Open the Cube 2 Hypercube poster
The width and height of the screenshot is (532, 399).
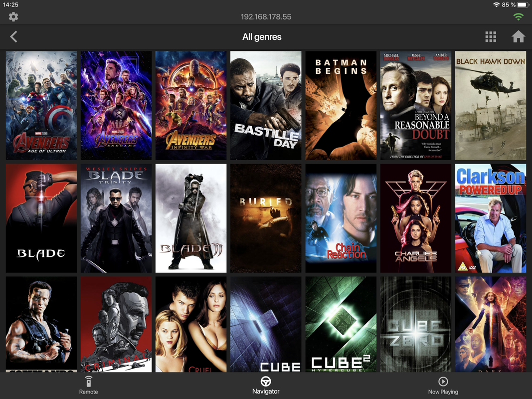pos(341,324)
